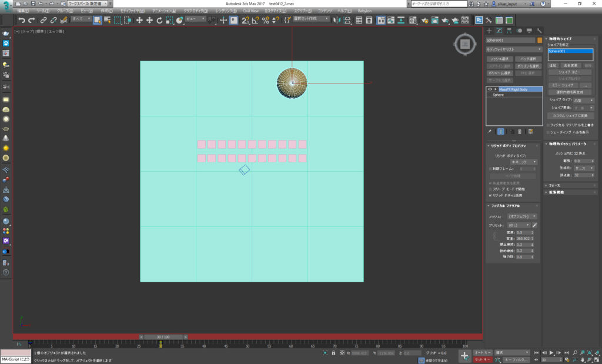
Task: Enable スリープ モードで開始 checkbox
Action: (x=490, y=189)
